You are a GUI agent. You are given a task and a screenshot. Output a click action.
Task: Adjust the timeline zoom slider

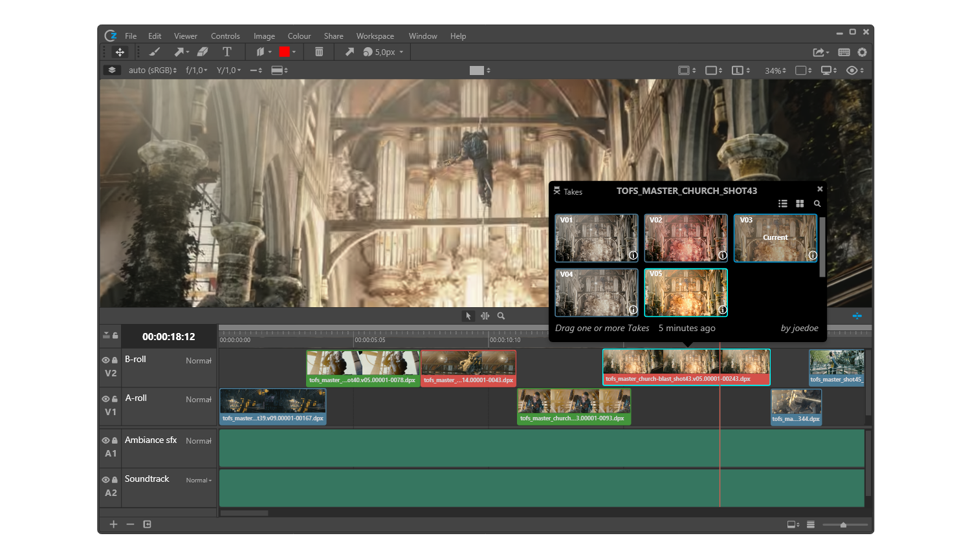845,525
